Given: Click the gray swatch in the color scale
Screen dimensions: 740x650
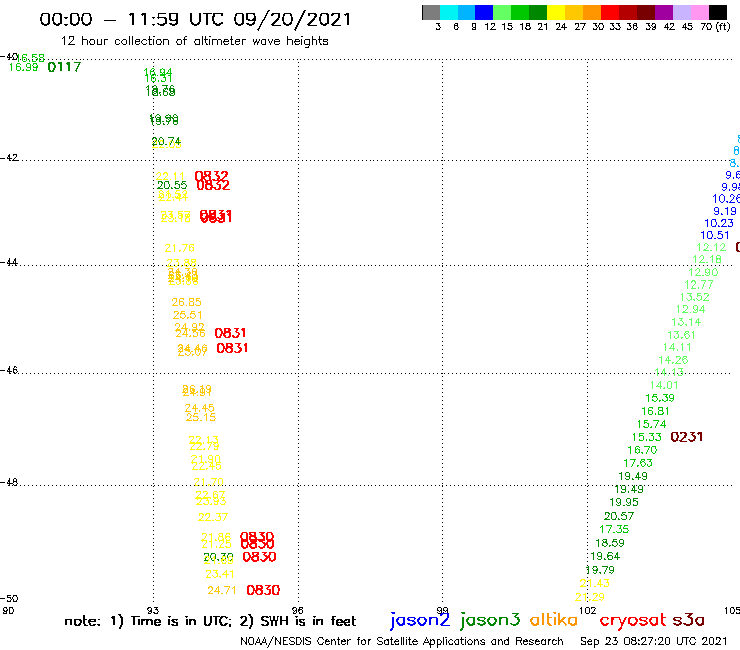Looking at the screenshot, I should coord(431,12).
